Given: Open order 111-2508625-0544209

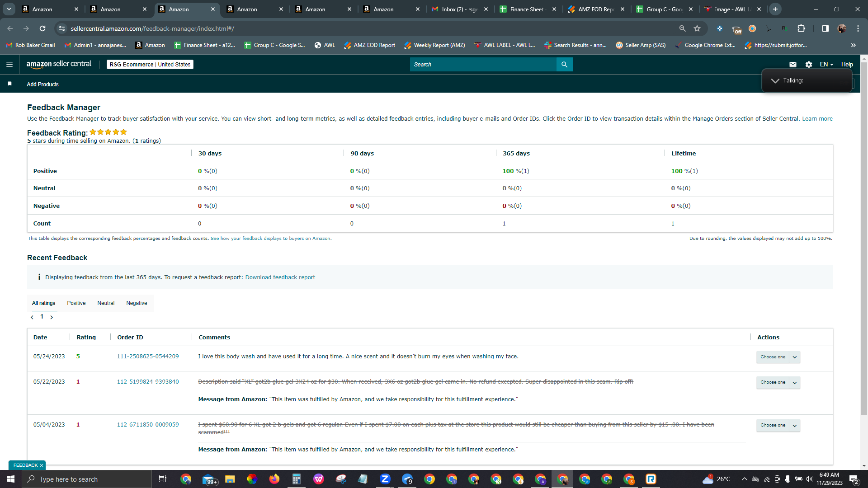Looking at the screenshot, I should (148, 357).
